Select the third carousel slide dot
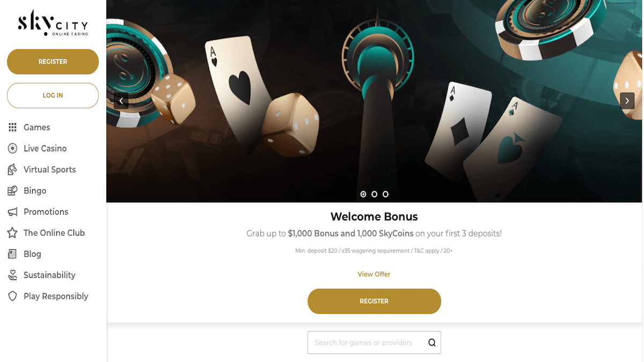644x362 pixels. (x=386, y=194)
